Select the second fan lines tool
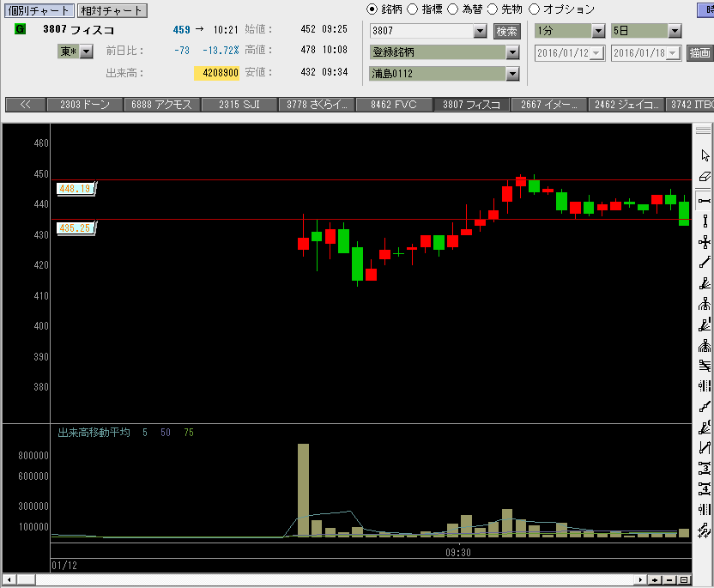This screenshot has height=588, width=714. pyautogui.click(x=705, y=325)
